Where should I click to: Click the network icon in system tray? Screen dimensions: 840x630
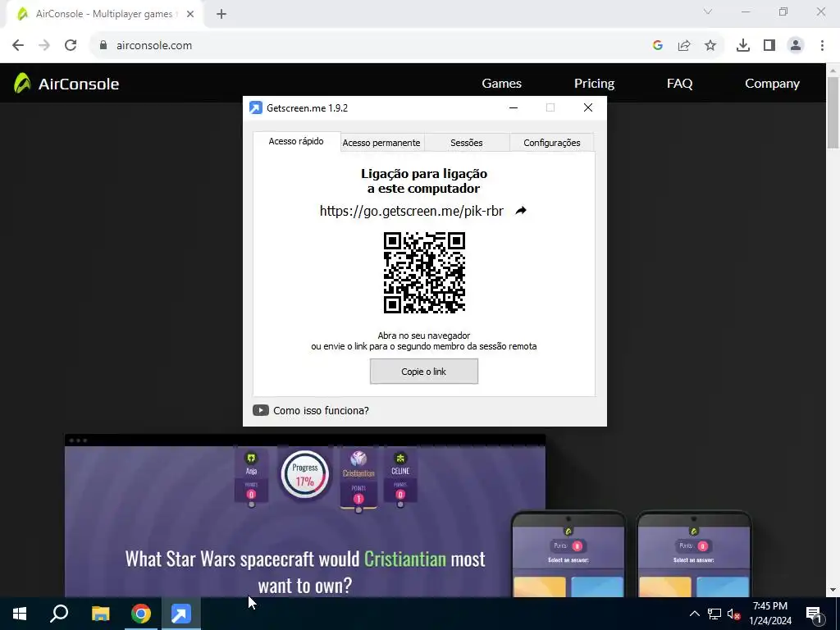714,614
